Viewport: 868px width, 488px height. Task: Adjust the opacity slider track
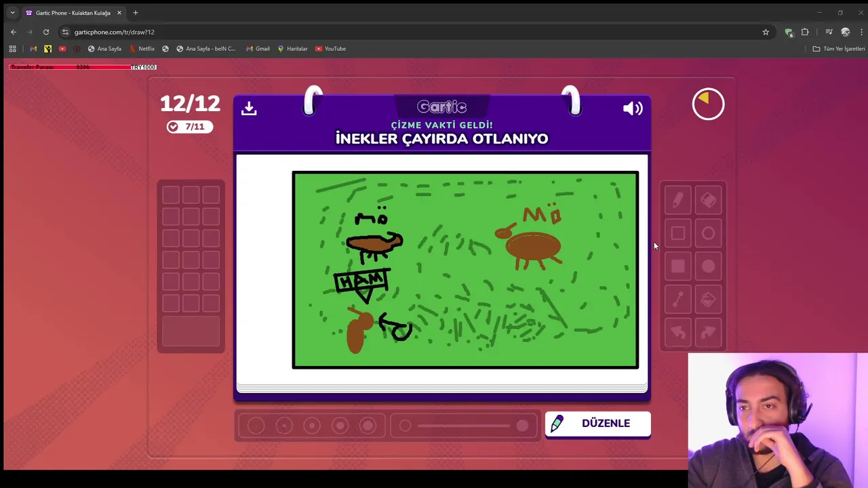click(x=464, y=426)
